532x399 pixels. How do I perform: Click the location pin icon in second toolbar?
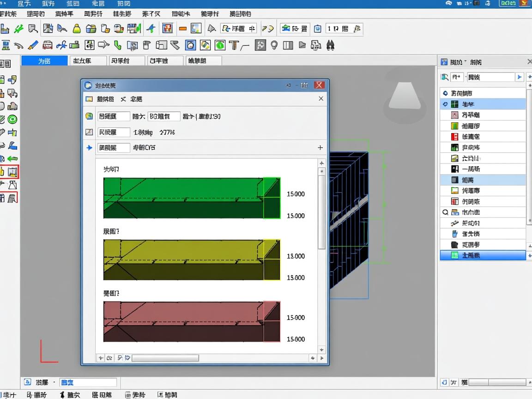coord(274,45)
